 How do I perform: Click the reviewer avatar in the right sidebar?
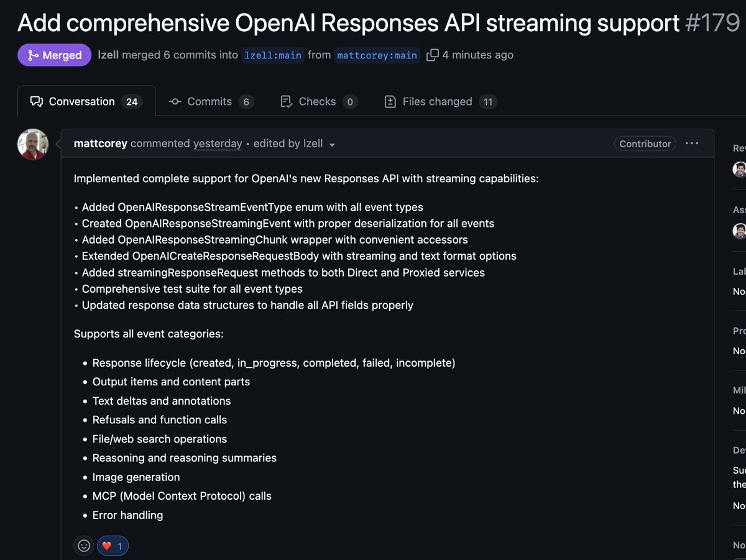pos(740,169)
